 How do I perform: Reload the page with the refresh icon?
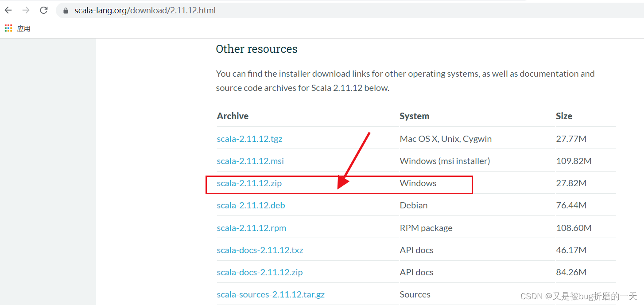[x=43, y=10]
